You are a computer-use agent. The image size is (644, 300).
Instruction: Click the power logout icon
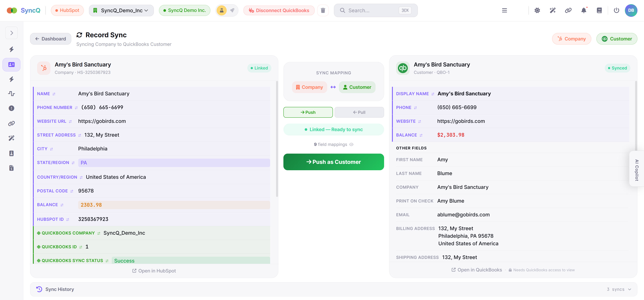tap(616, 10)
